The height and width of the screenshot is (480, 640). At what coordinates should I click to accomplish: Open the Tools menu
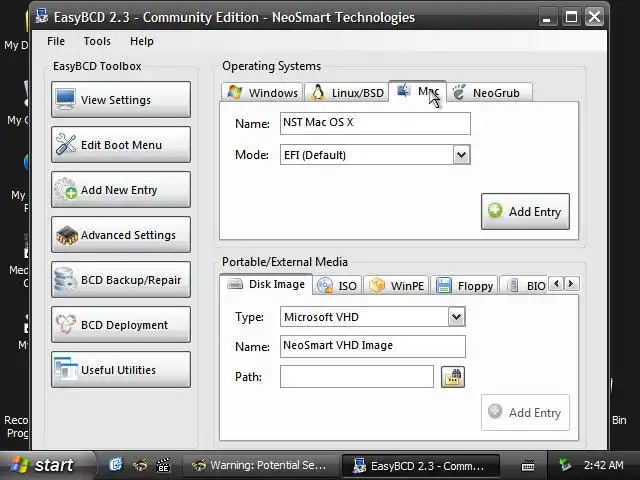pyautogui.click(x=97, y=41)
